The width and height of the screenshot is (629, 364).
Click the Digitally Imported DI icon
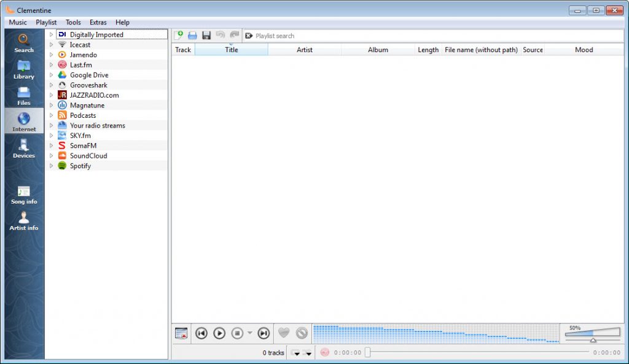point(62,34)
